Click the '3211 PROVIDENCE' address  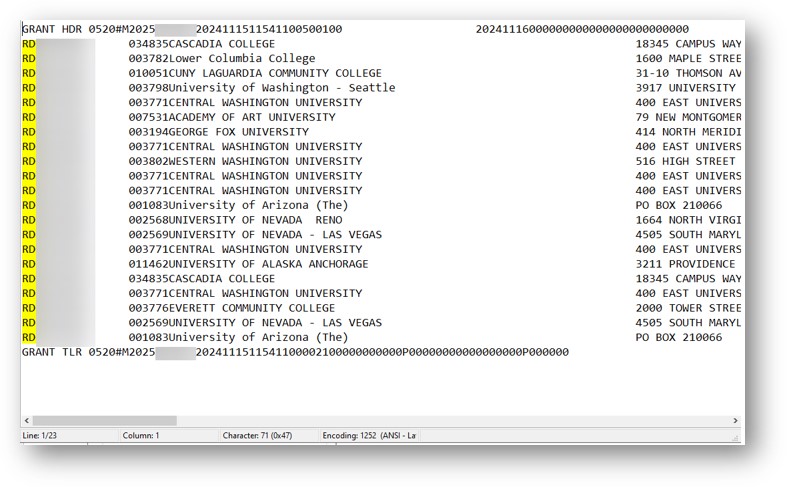(x=686, y=264)
